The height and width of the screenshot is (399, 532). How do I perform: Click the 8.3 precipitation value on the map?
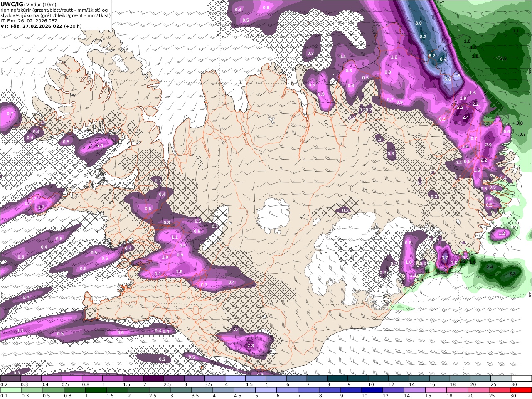point(423,37)
